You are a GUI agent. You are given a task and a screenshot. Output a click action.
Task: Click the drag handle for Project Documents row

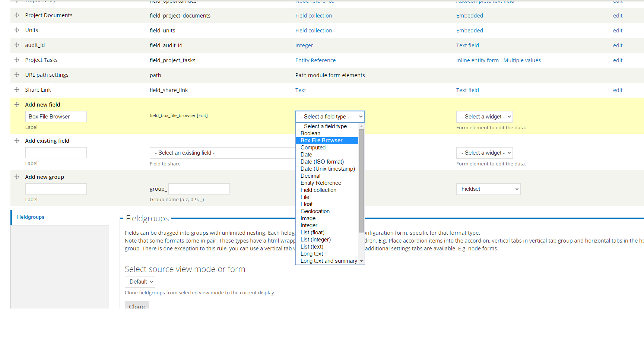(17, 15)
